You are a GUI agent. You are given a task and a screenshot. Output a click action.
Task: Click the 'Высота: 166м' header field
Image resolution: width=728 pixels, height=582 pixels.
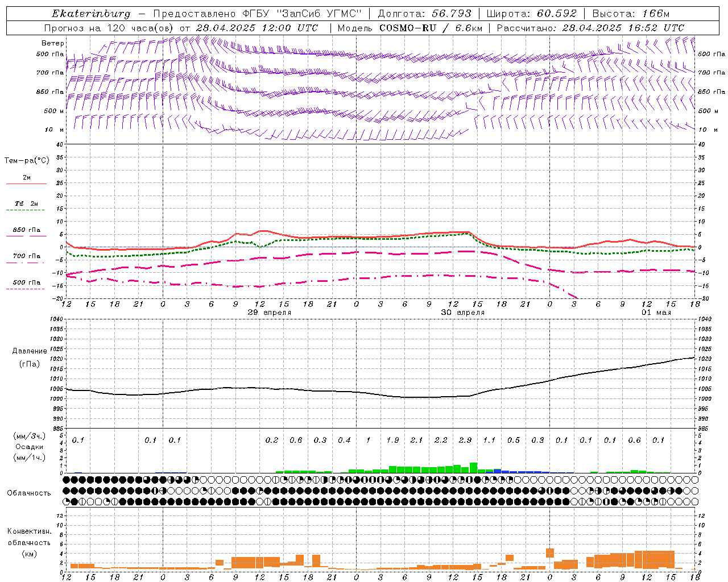coord(631,14)
